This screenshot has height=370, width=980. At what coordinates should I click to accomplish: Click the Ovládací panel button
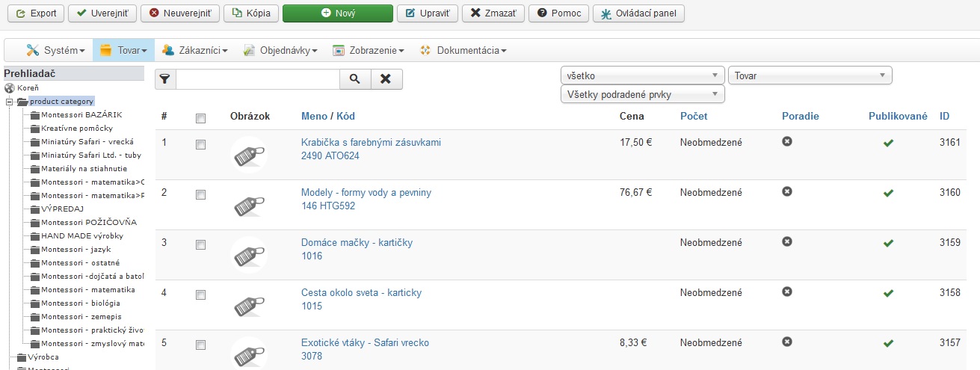pos(638,13)
